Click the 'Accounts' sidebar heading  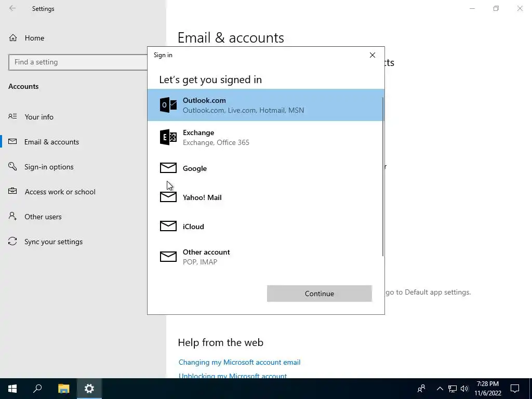23,86
